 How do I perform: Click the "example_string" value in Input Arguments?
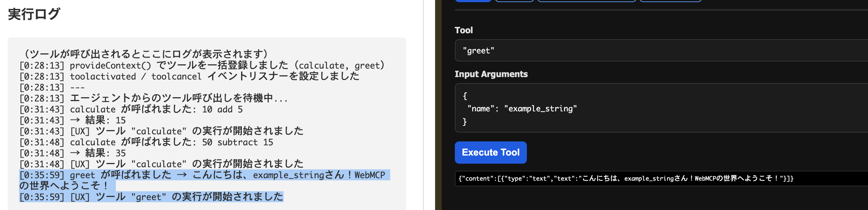tap(540, 109)
